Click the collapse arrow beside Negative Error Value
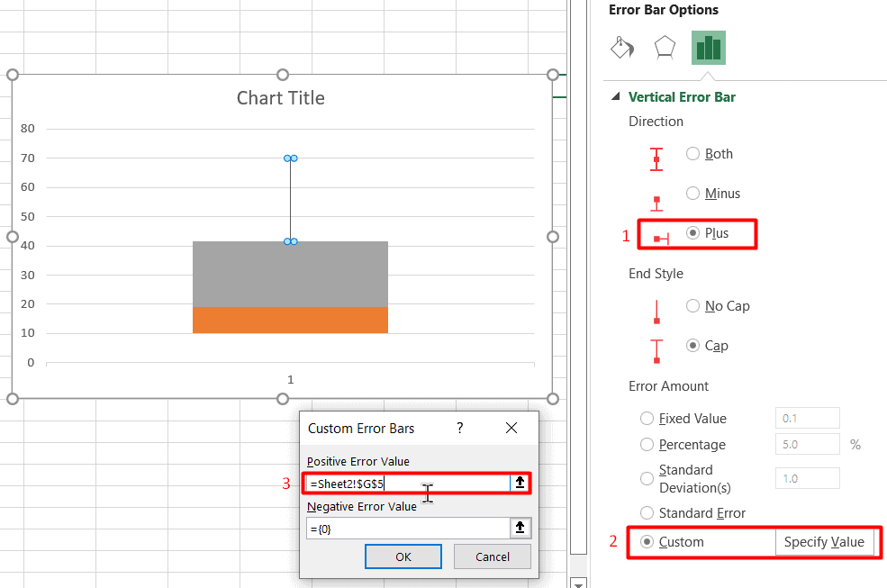 point(520,528)
